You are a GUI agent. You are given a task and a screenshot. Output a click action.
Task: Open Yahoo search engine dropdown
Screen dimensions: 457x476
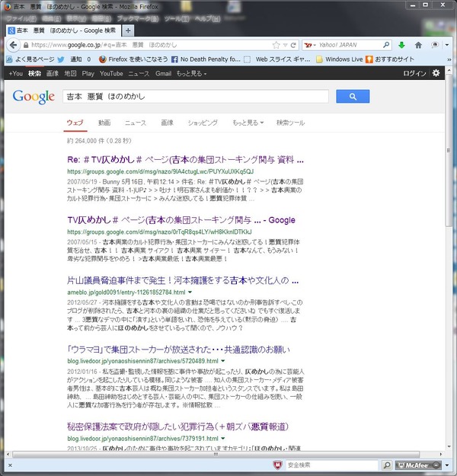[310, 45]
